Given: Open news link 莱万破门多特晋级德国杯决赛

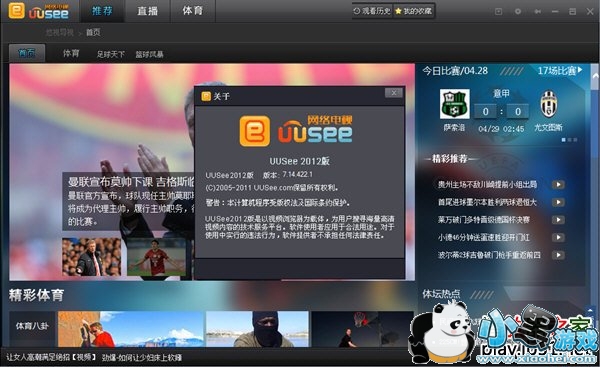Looking at the screenshot, I should [x=484, y=220].
